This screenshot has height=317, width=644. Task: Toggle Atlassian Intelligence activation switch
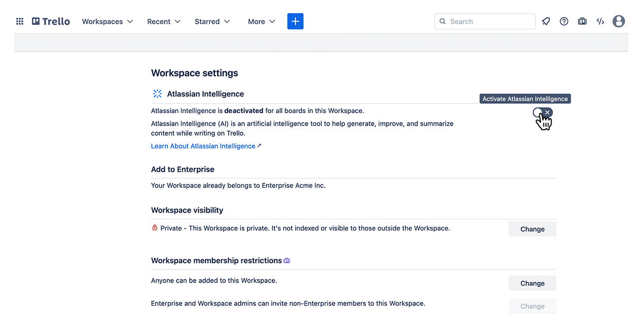[x=543, y=112]
